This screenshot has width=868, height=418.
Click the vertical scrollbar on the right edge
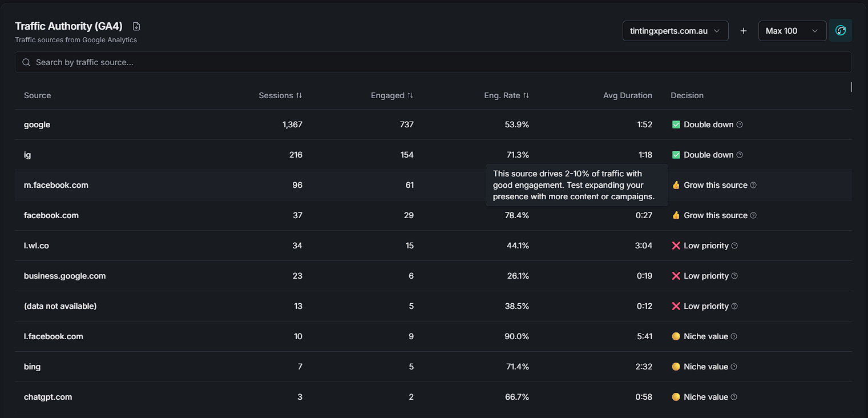(x=851, y=87)
